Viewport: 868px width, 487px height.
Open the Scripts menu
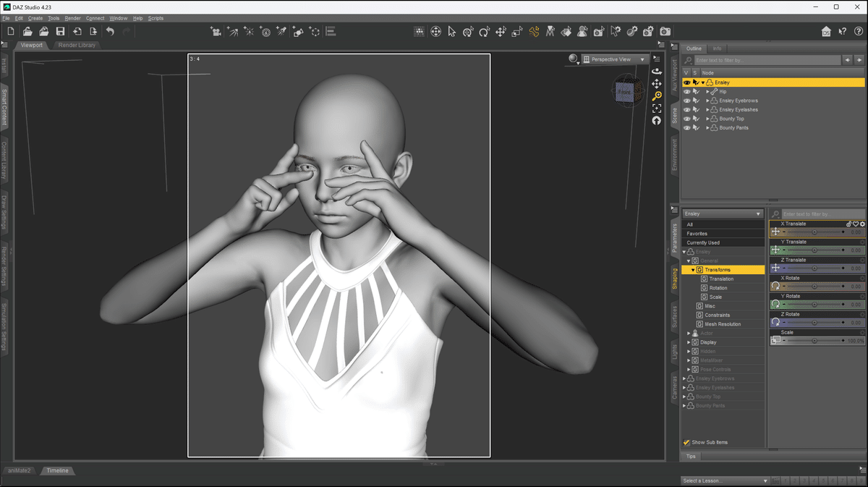156,18
